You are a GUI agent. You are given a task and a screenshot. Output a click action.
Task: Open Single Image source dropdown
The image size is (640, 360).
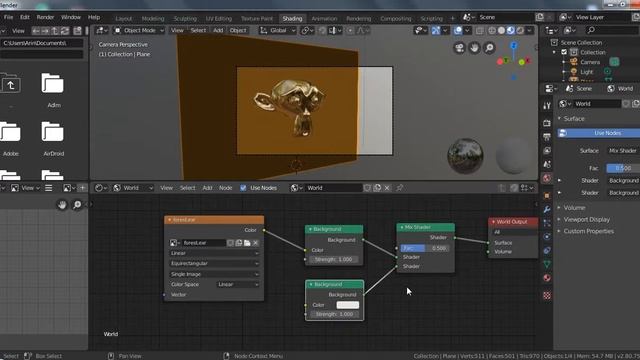(x=214, y=274)
